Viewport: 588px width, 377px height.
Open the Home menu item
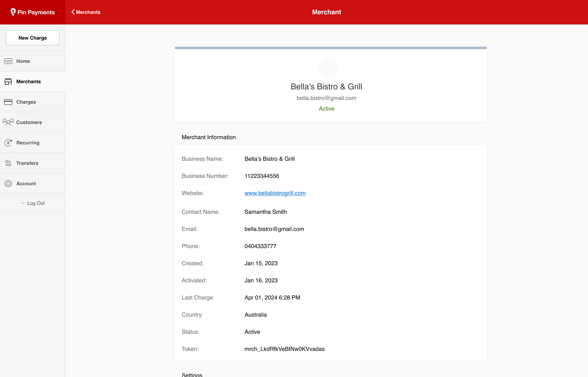33,61
